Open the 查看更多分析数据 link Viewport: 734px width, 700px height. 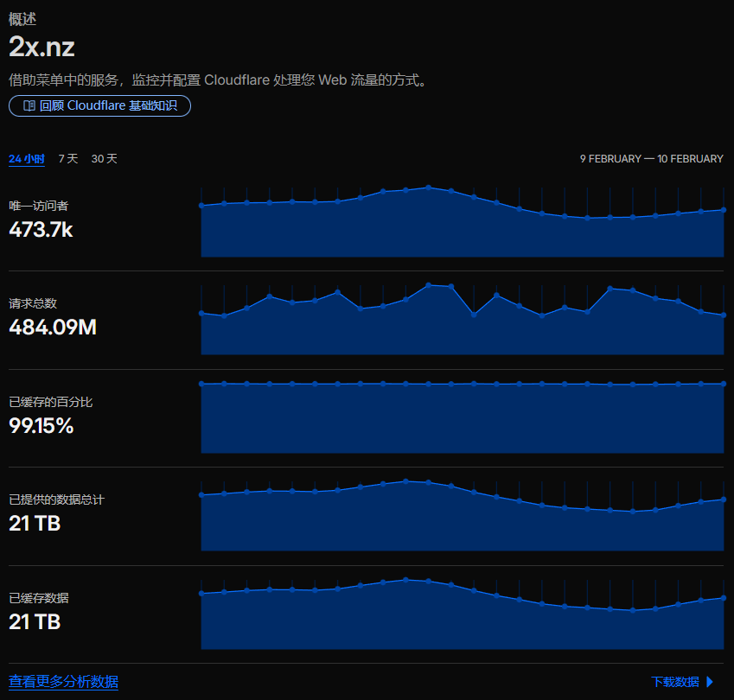(x=63, y=682)
